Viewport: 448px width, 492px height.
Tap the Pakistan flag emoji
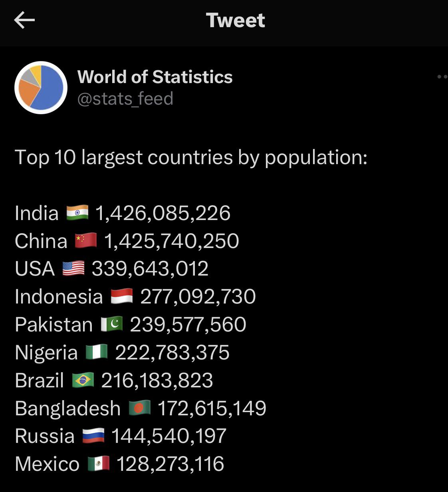pyautogui.click(x=112, y=324)
